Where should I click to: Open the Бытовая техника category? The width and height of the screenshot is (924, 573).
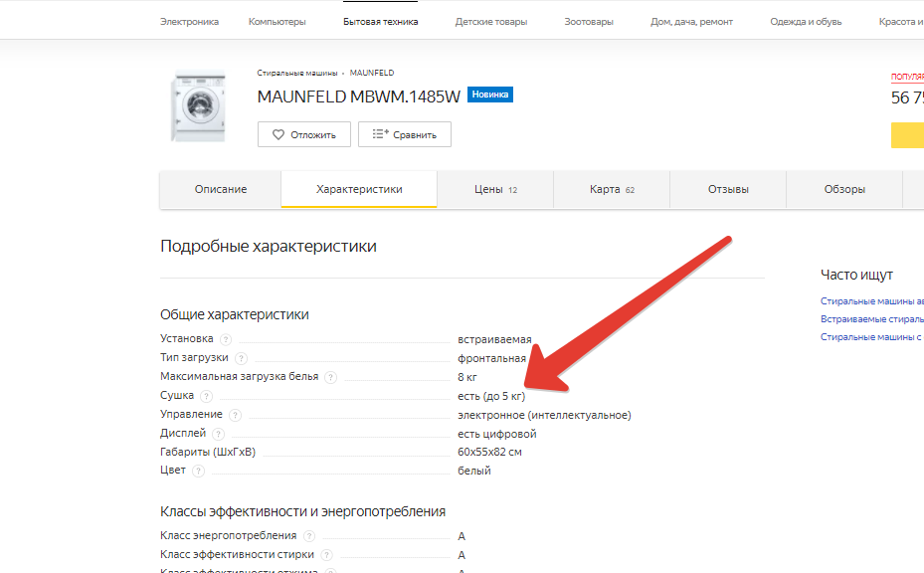(381, 22)
